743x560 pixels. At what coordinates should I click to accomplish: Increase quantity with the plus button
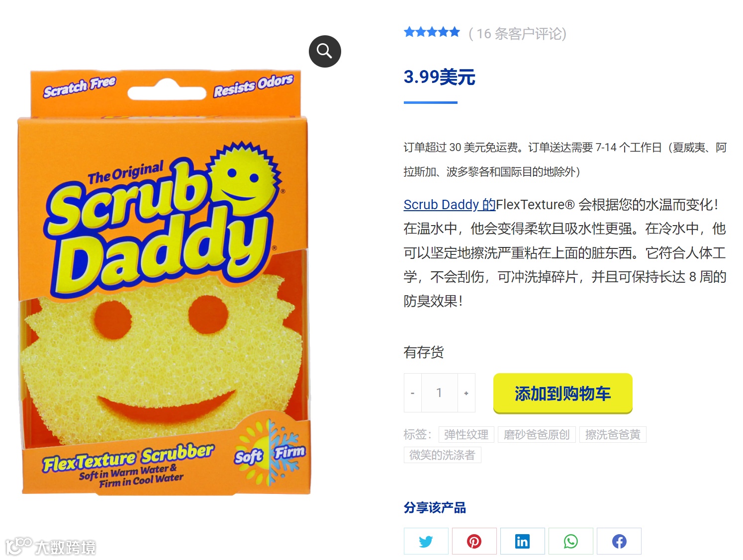click(x=466, y=393)
